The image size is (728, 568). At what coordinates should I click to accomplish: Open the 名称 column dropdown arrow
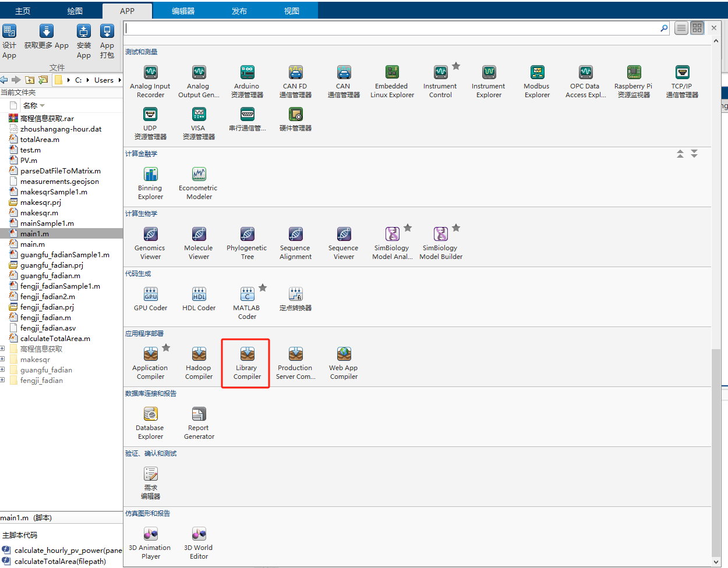pos(43,106)
